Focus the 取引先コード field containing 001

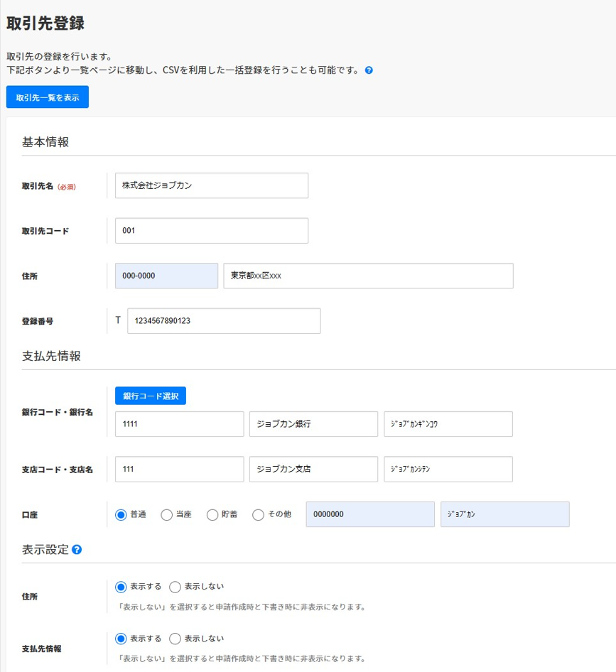click(212, 231)
